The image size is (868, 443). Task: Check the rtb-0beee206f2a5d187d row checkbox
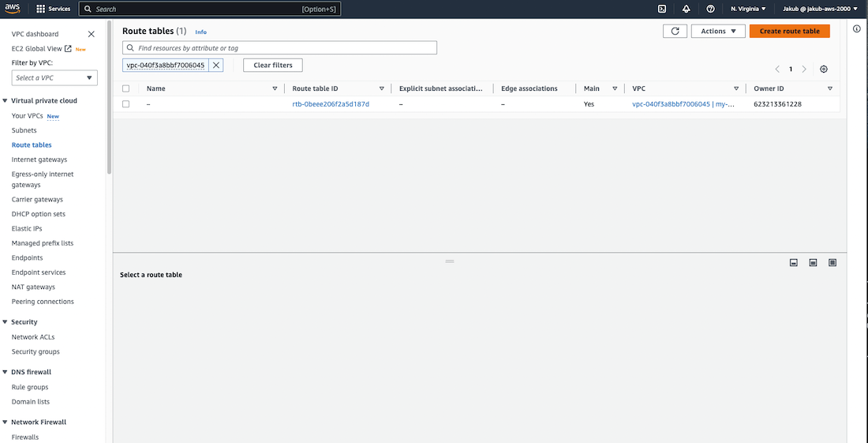[126, 104]
